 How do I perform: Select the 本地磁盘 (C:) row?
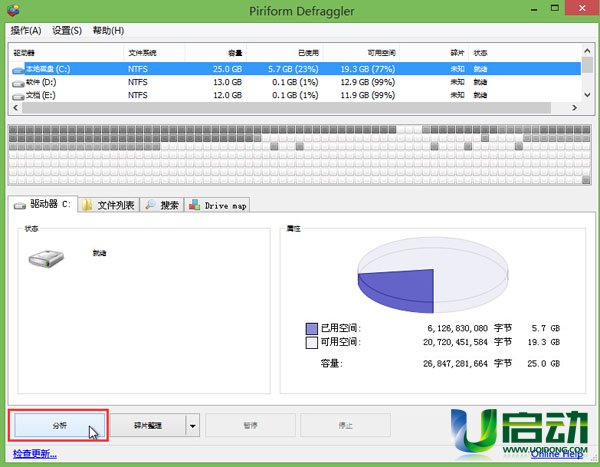coord(295,69)
